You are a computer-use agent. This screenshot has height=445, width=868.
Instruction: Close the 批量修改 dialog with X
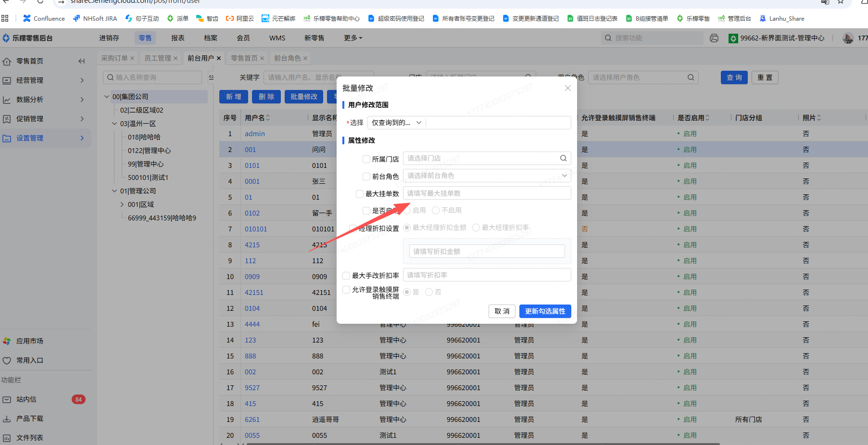(567, 88)
